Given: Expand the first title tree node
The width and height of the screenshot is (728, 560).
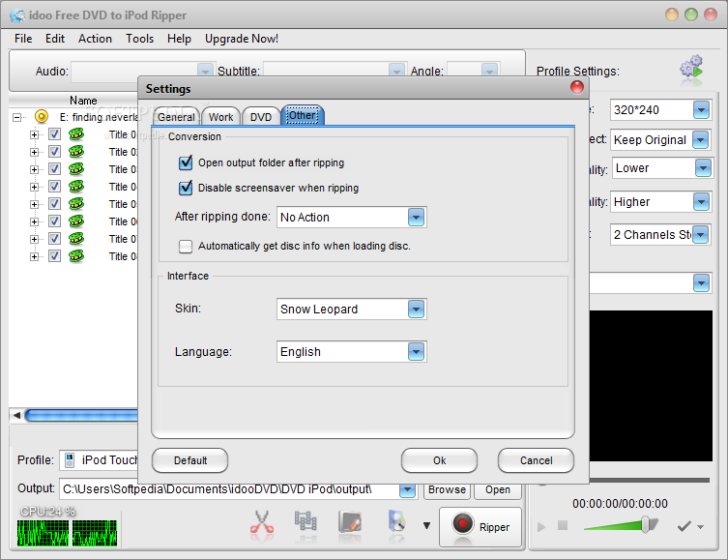Looking at the screenshot, I should pos(34,134).
